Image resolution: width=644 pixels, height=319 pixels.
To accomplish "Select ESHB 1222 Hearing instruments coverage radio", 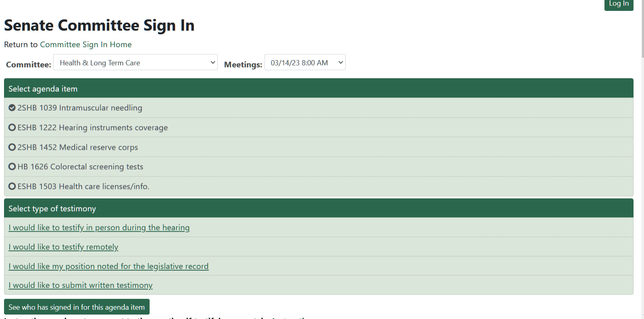I will (x=12, y=128).
